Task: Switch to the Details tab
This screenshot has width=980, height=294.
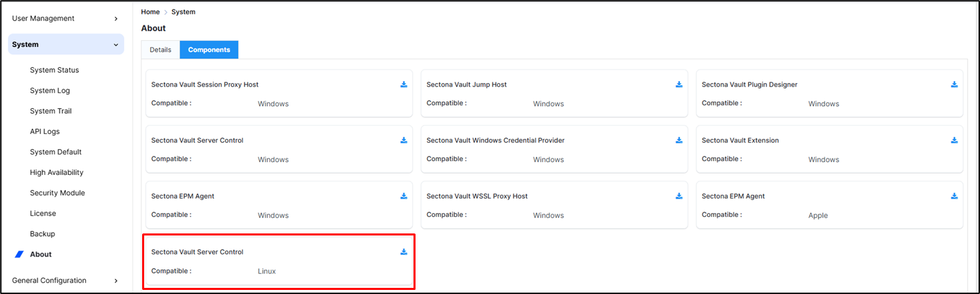Action: pyautogui.click(x=160, y=50)
